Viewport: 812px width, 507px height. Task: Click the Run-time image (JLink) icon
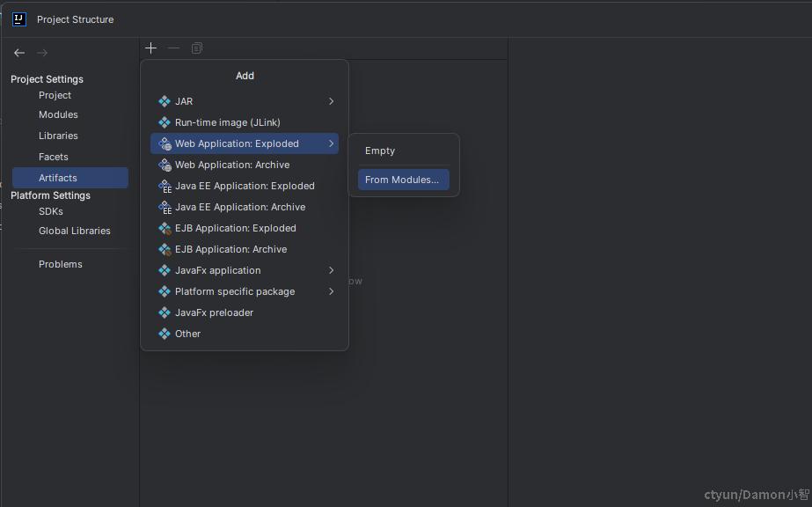coord(165,122)
